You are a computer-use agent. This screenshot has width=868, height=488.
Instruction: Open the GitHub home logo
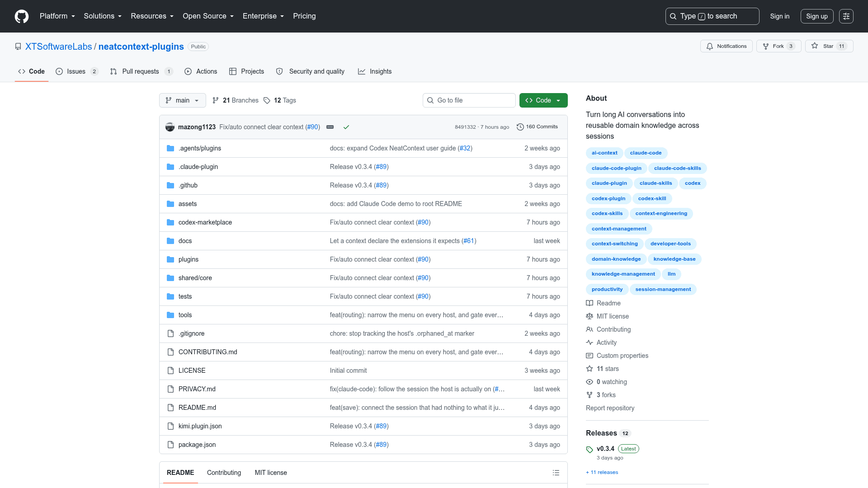(22, 16)
